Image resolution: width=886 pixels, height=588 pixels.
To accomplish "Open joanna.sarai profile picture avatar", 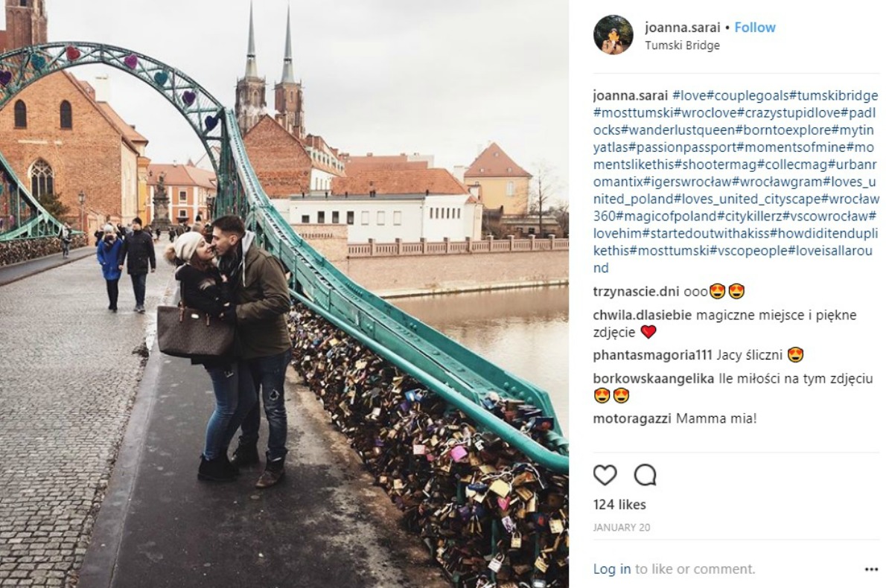I will tap(613, 35).
